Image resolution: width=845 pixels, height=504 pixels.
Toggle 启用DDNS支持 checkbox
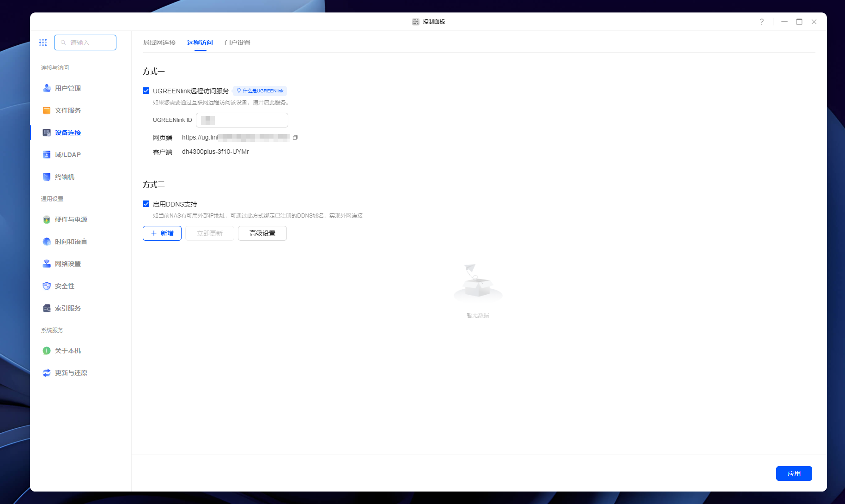(146, 204)
